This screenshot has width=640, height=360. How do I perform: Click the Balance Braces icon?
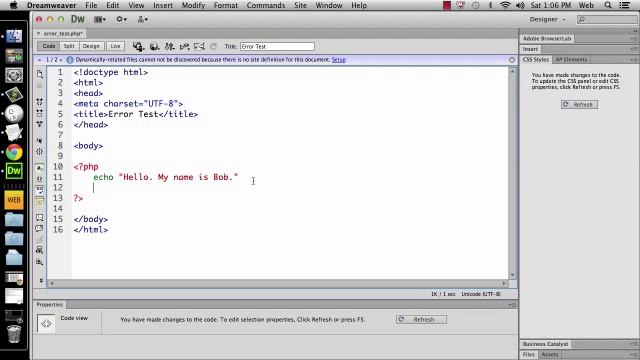40,151
